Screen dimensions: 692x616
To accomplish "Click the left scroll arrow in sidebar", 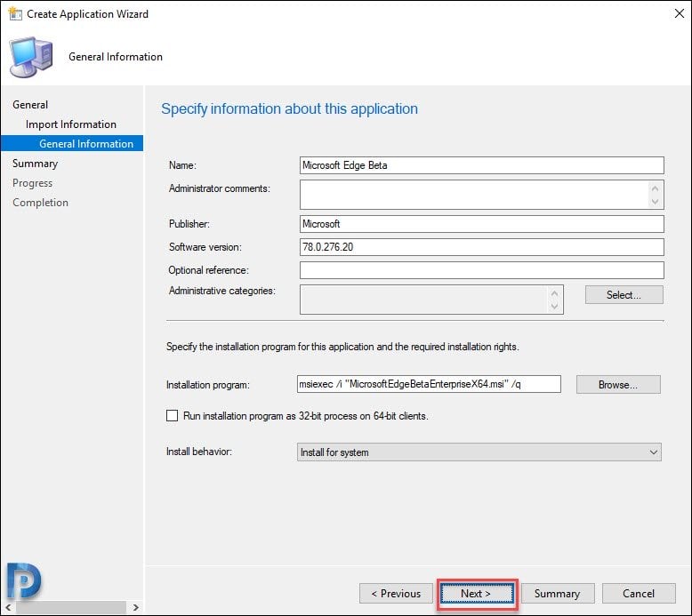I will click(8, 607).
